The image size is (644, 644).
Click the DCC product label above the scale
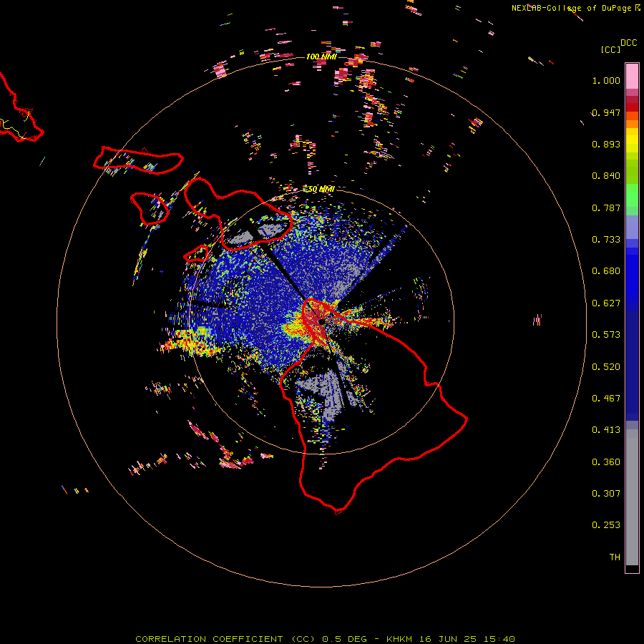[629, 43]
